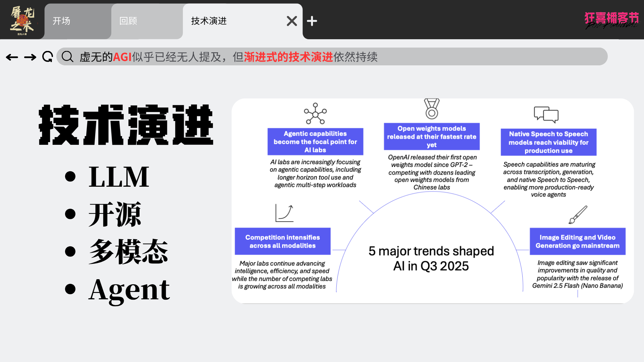
Task: Click the search magnifier icon
Action: (67, 57)
